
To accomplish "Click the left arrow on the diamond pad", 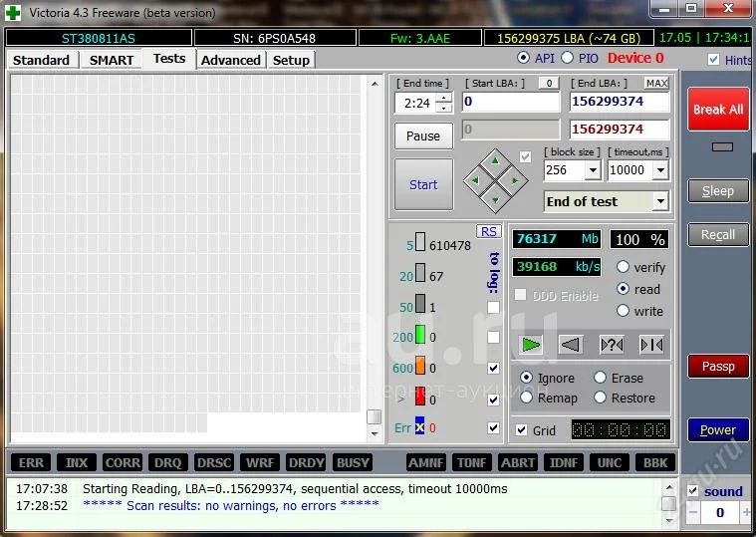I will tap(475, 180).
